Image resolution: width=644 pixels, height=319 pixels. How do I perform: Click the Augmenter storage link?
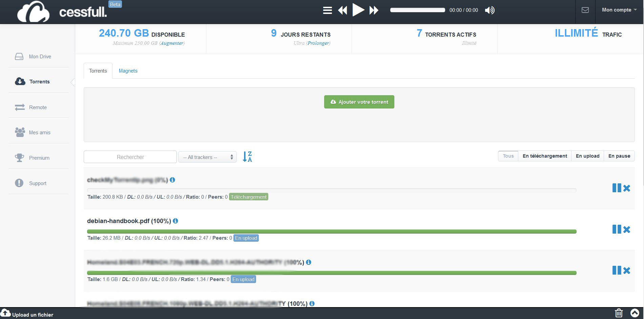(x=172, y=43)
